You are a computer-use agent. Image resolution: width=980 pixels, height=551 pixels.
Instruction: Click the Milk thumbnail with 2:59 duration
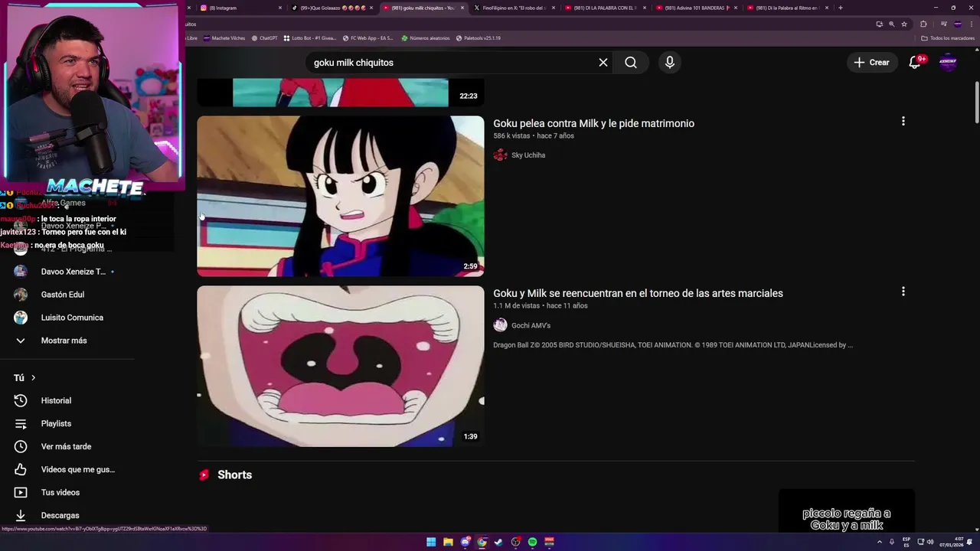point(341,196)
